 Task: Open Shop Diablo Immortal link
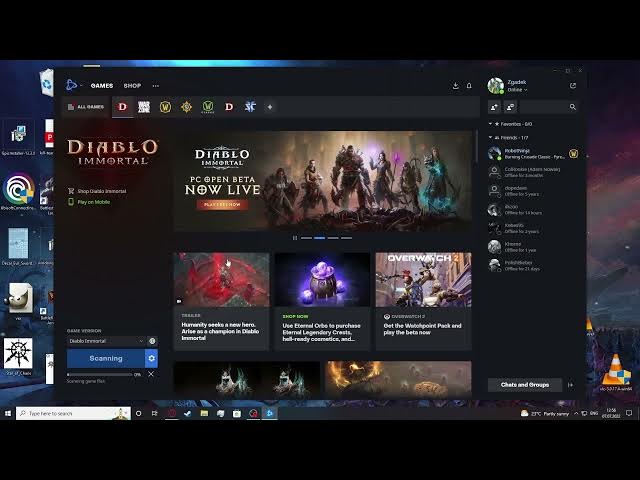(97, 191)
